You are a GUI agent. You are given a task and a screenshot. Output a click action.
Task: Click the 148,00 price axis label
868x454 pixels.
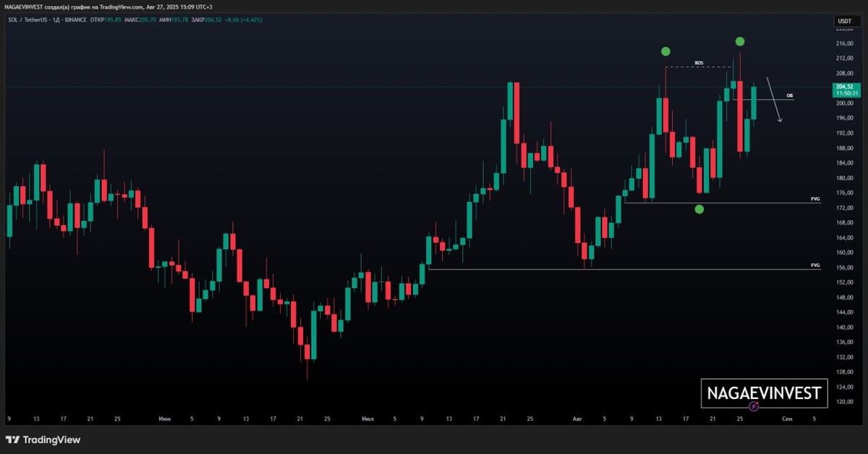(843, 297)
